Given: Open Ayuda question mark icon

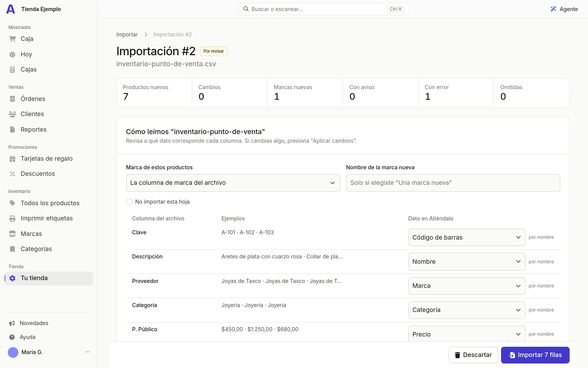Looking at the screenshot, I should [x=12, y=337].
